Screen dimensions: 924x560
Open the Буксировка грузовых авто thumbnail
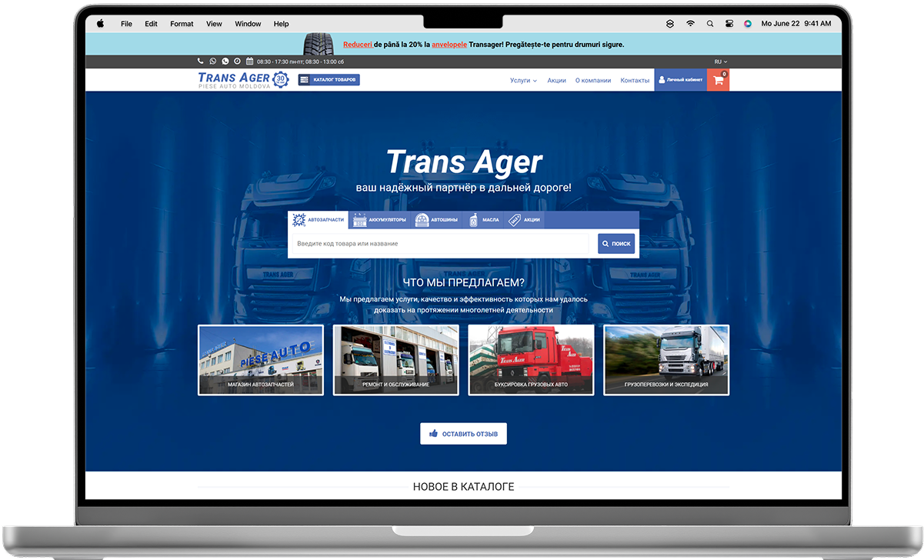(531, 360)
